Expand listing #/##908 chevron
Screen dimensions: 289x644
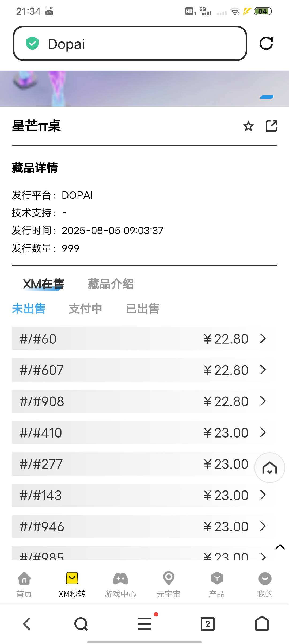[263, 401]
